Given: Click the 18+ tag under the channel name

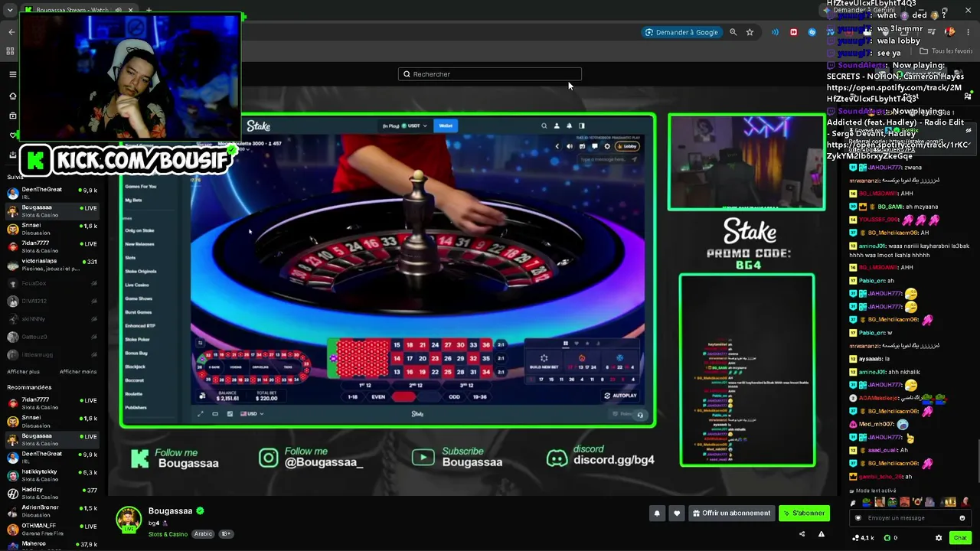Looking at the screenshot, I should [226, 534].
